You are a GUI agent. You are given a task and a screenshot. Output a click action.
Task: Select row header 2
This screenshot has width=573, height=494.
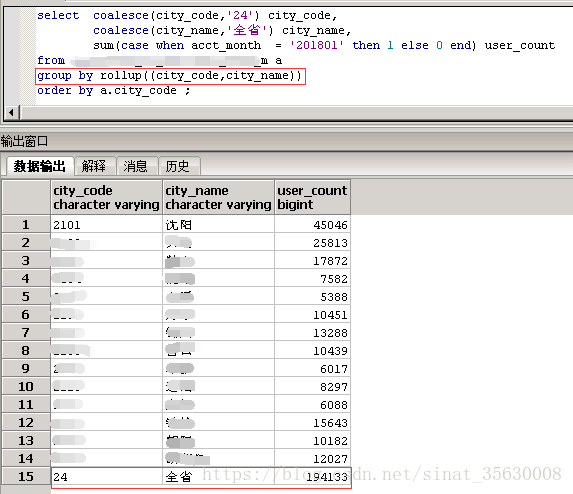click(x=26, y=242)
